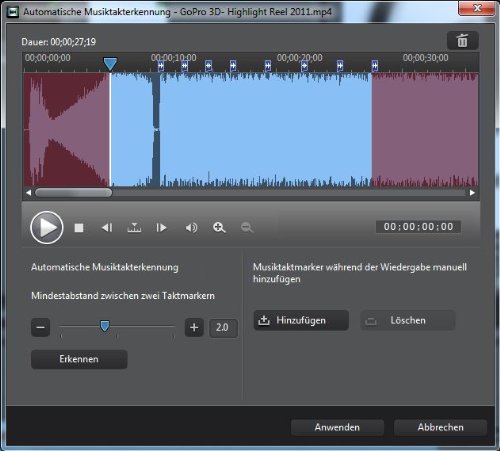Click the Taktmarker distance slider handle
Image resolution: width=500 pixels, height=451 pixels.
pyautogui.click(x=105, y=326)
